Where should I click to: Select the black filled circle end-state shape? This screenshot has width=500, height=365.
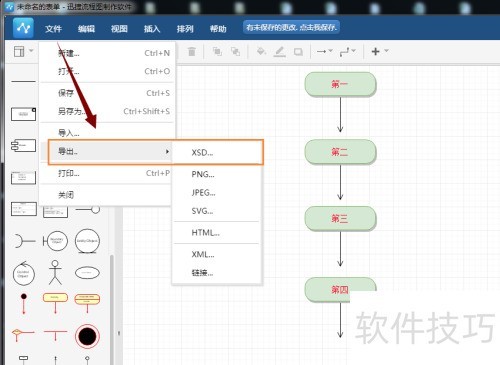coord(87,336)
